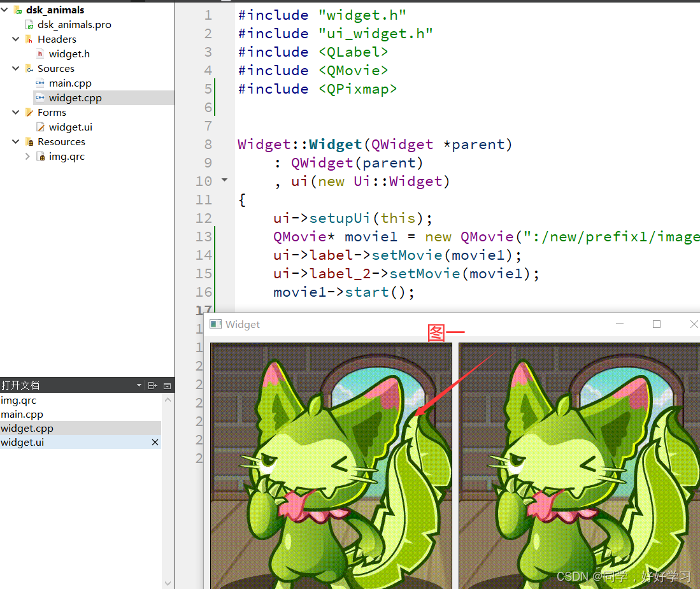This screenshot has height=589, width=700.
Task: Click the main.cpp C++ file icon
Action: 40,83
